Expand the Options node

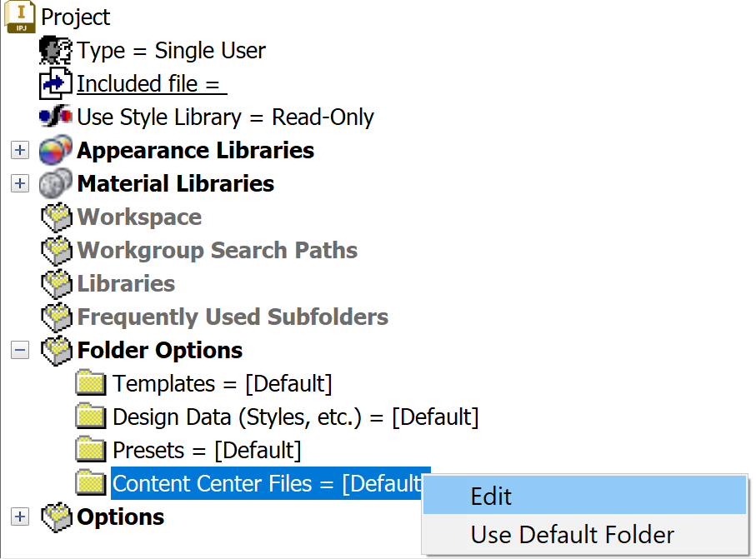20,517
